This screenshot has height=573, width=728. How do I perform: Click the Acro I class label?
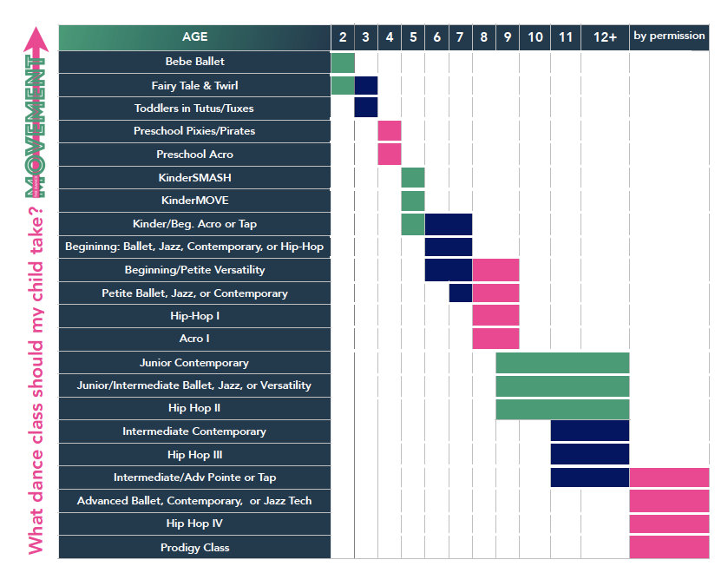click(x=194, y=339)
